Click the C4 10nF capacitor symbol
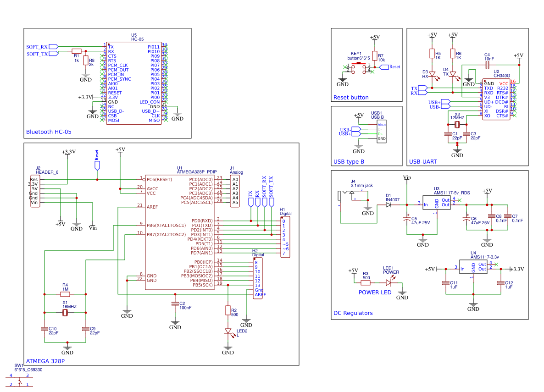This screenshot has height=392, width=544. [487, 65]
